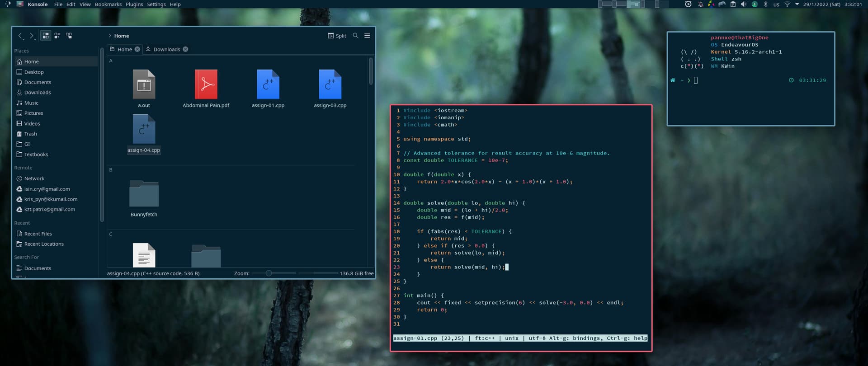Expand the Home breadcrumb path chevron
Screen dimensions: 868x366
(110, 36)
